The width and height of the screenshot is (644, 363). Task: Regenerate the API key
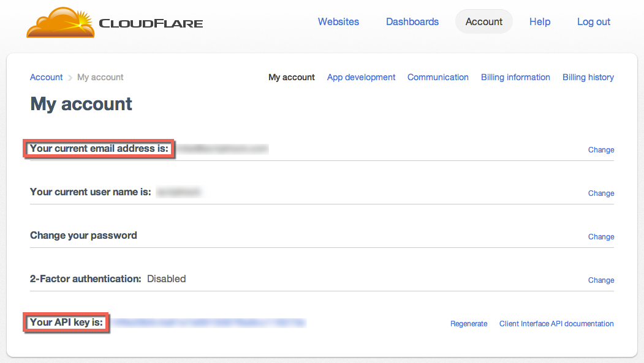[469, 324]
